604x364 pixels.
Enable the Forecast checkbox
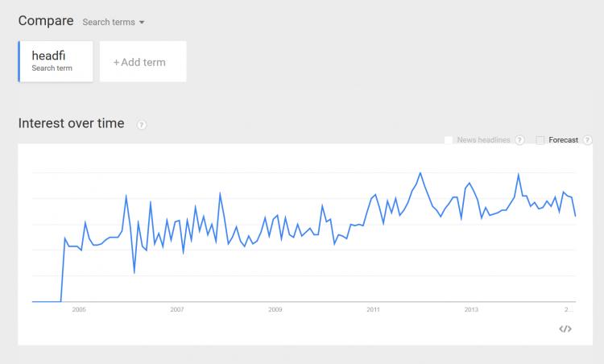(540, 140)
